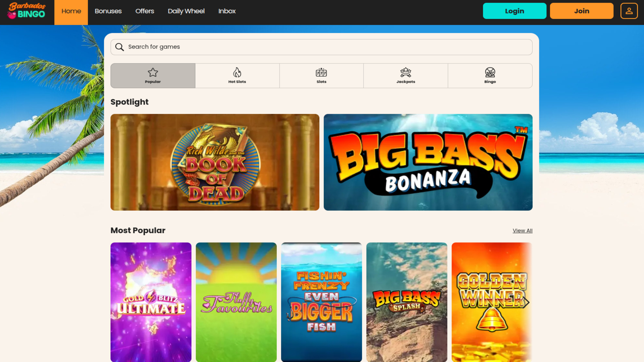Open the account profile icon
644x362 pixels.
pos(629,10)
